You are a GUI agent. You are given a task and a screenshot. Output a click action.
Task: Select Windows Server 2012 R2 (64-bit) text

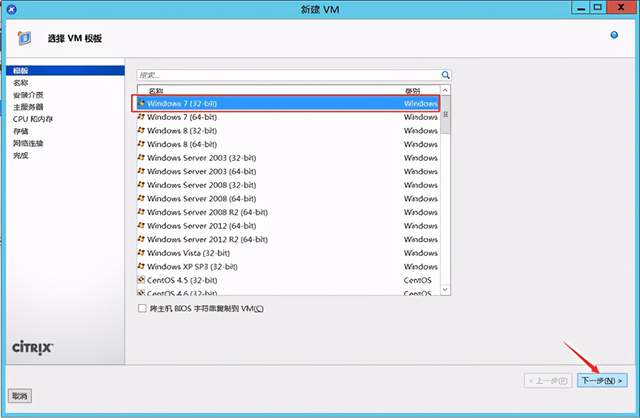click(x=207, y=239)
